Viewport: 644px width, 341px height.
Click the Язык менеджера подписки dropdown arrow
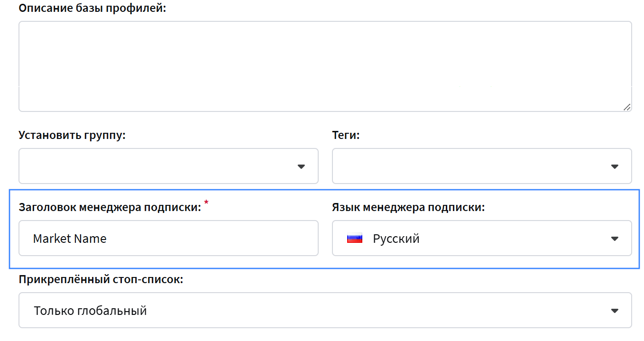coord(615,239)
